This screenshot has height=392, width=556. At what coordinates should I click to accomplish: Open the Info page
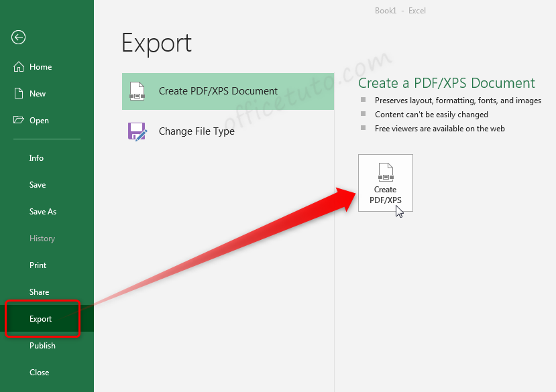click(x=36, y=157)
